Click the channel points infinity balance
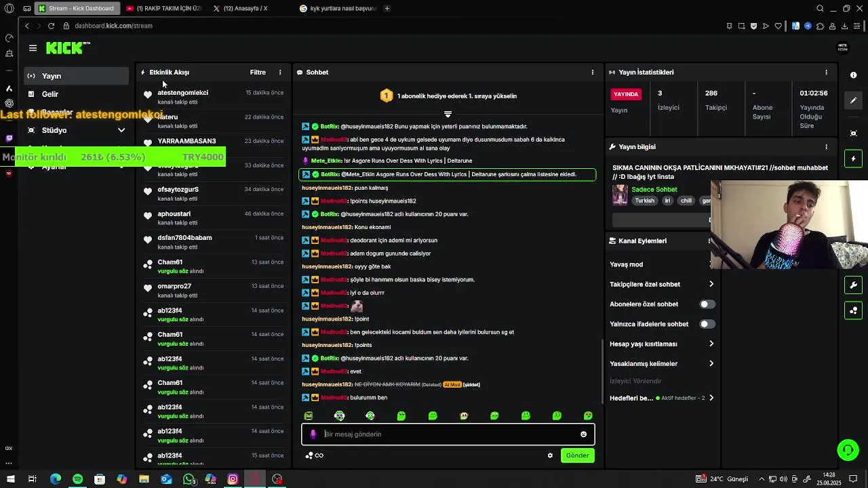Viewport: 868px width, 488px height. point(315,455)
